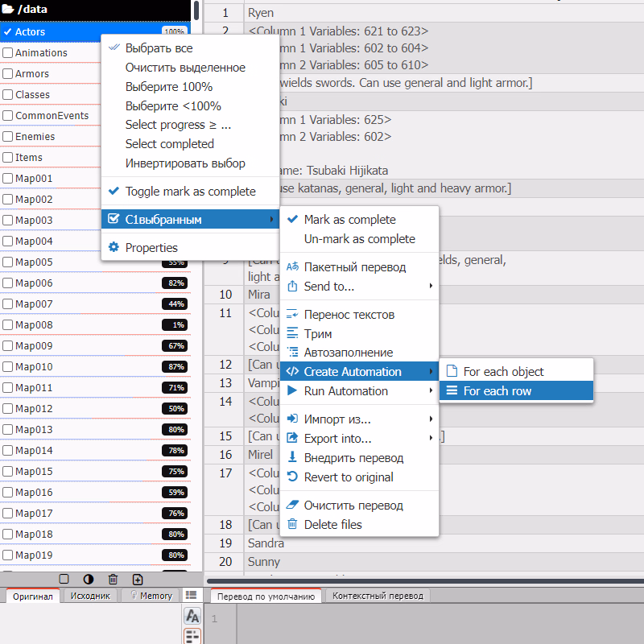Choose Select progress ≥ ... entry
Viewport: 644px width, 644px height.
pyautogui.click(x=190, y=125)
